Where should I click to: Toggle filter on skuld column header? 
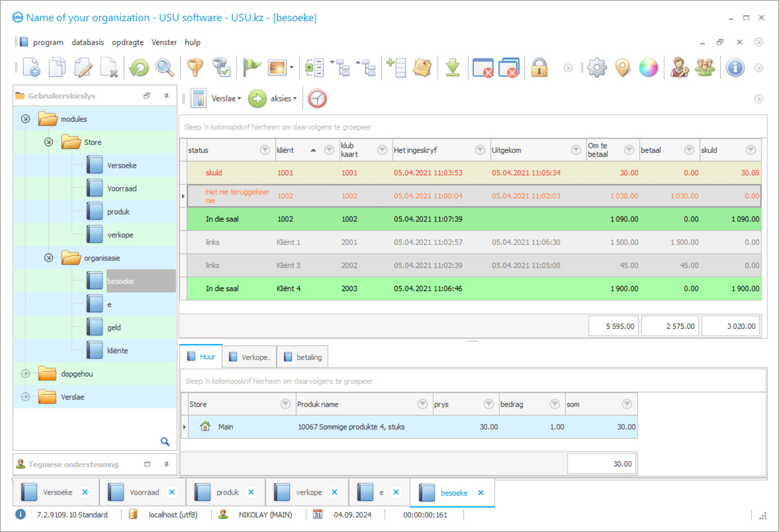[750, 150]
